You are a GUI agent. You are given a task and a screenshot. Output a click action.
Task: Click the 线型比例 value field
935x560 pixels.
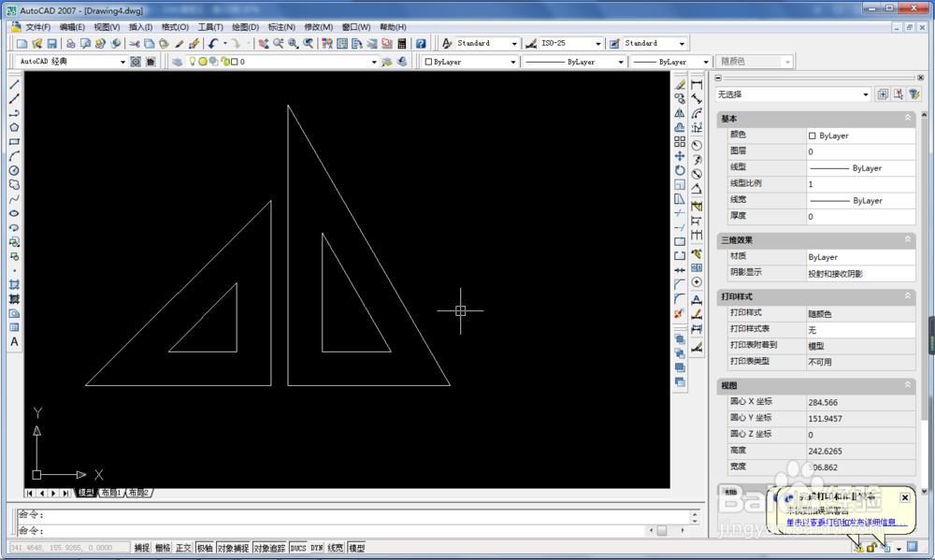pos(860,183)
